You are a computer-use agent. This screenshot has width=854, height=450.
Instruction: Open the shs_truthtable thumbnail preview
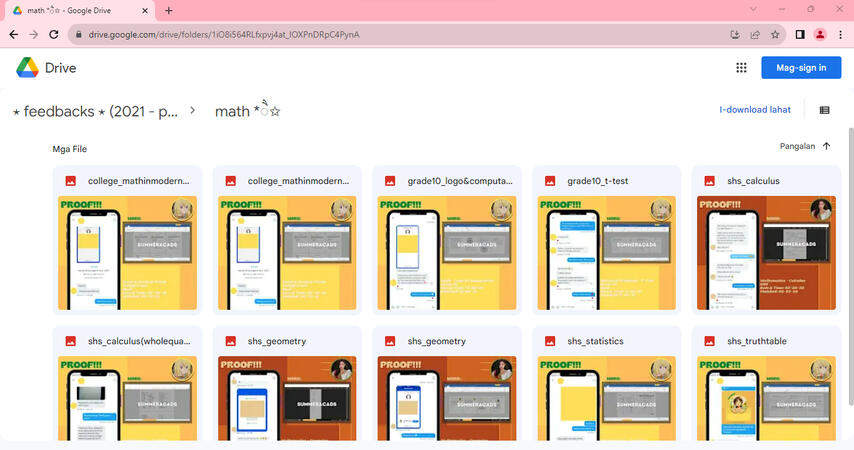tap(766, 398)
